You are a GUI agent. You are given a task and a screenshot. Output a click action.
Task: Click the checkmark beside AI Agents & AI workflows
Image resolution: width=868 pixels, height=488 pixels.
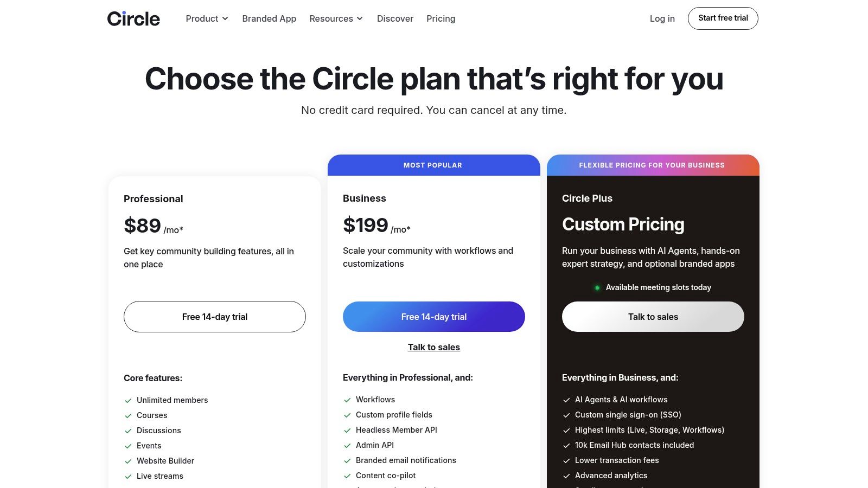point(567,400)
